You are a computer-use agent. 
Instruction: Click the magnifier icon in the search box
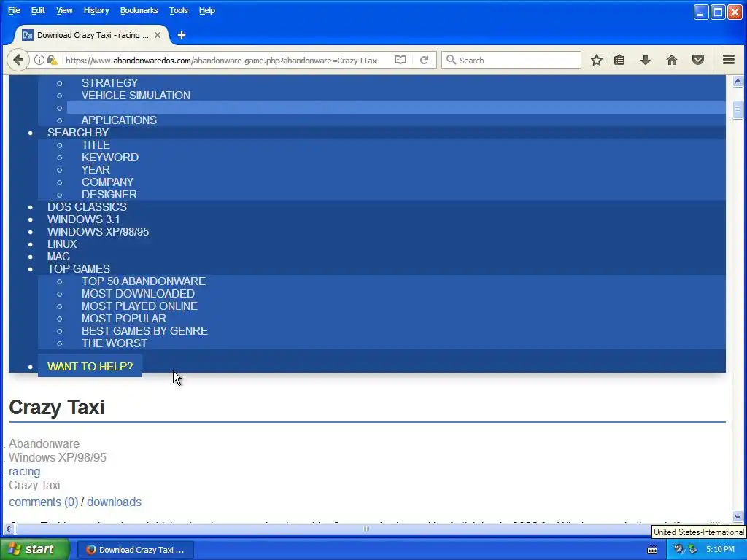pyautogui.click(x=451, y=60)
